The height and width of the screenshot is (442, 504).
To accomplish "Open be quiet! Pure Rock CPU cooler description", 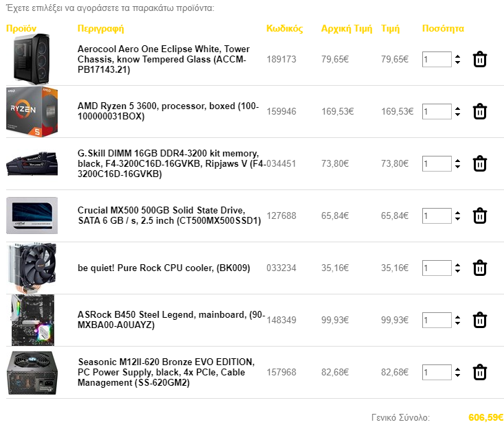I will point(163,268).
